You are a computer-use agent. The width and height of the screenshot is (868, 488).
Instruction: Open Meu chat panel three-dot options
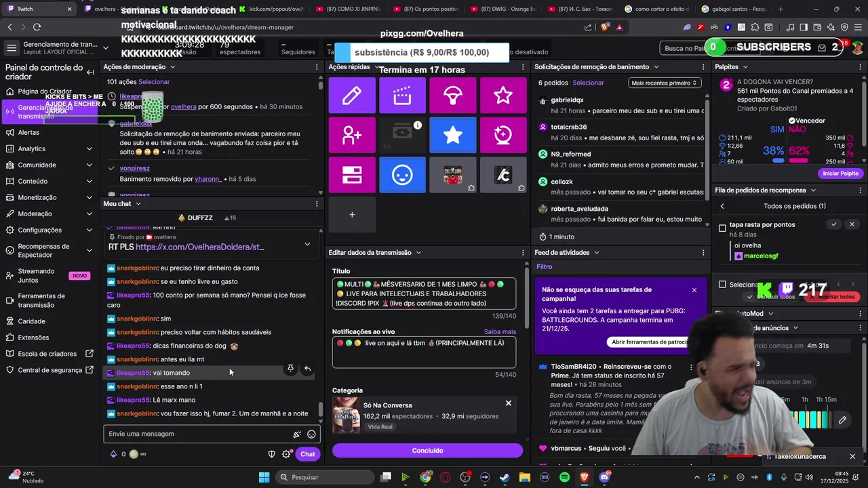point(317,204)
